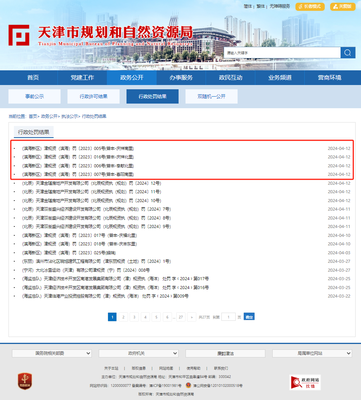Click the red bureau logo icon
Viewport: 361px width, 400px height.
coord(19,35)
